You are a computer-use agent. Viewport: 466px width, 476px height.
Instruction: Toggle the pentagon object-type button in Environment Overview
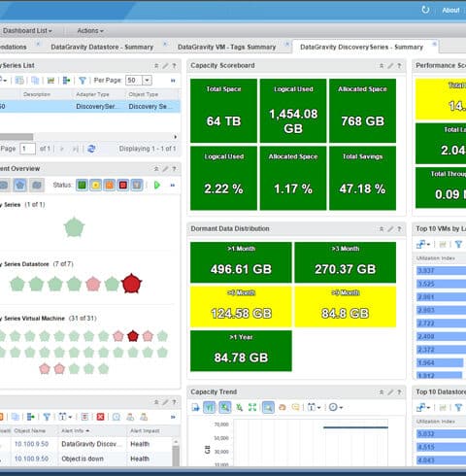[20, 186]
